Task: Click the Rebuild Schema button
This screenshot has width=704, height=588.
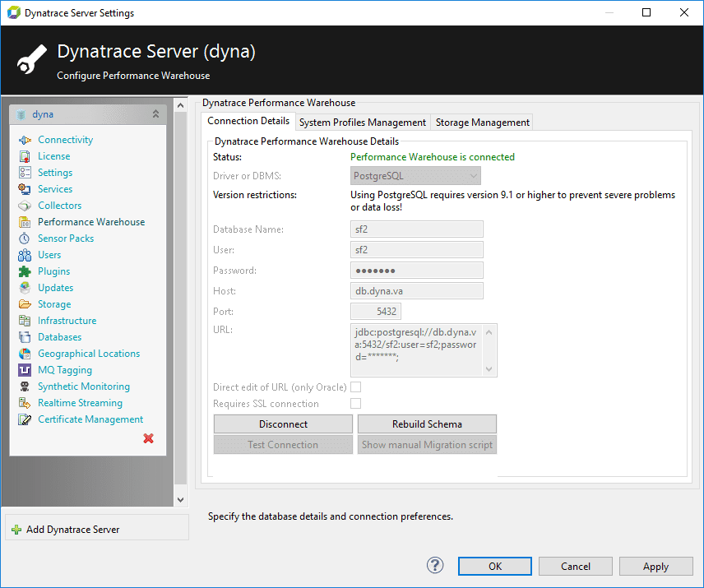Action: (x=427, y=424)
